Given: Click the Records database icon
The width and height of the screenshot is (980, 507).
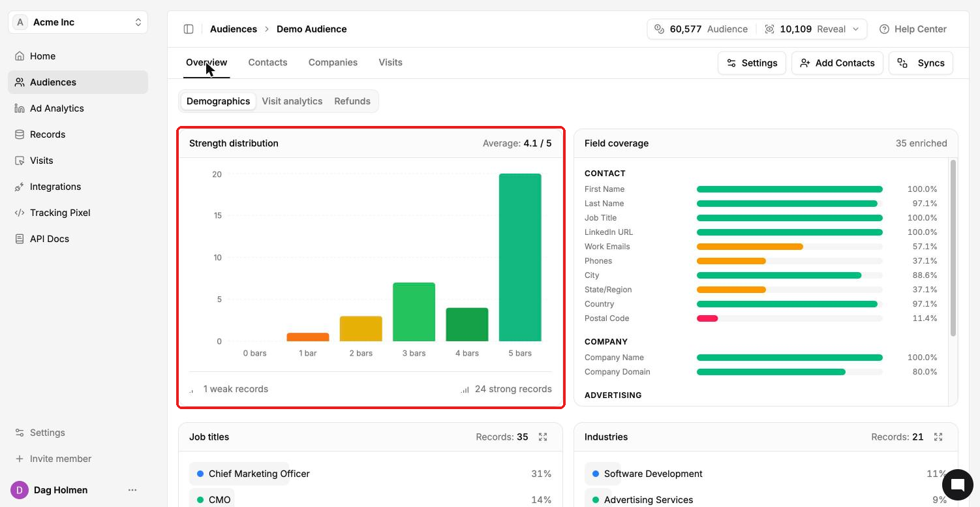Looking at the screenshot, I should 20,134.
